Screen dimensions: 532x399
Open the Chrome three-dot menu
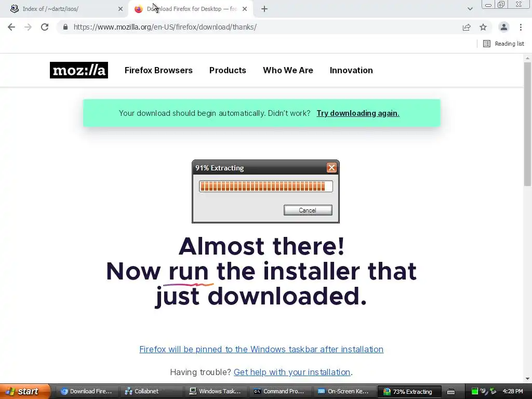pyautogui.click(x=521, y=27)
